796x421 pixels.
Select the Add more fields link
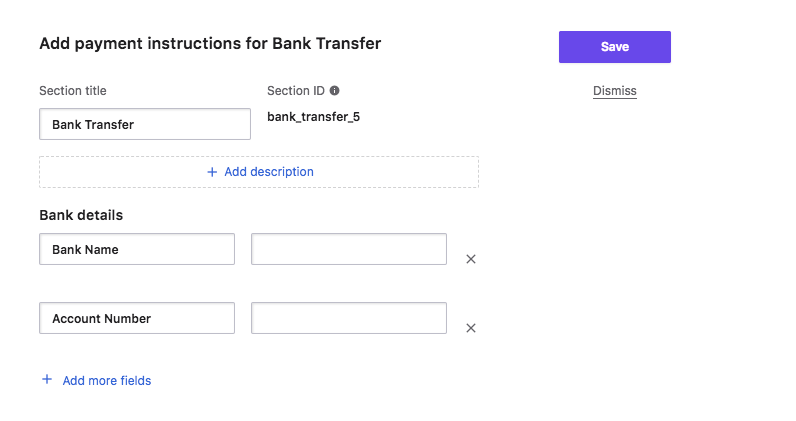click(x=107, y=380)
